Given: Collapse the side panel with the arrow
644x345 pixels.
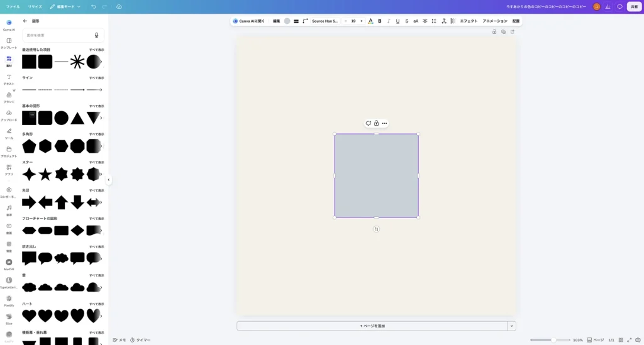Looking at the screenshot, I should click(108, 180).
